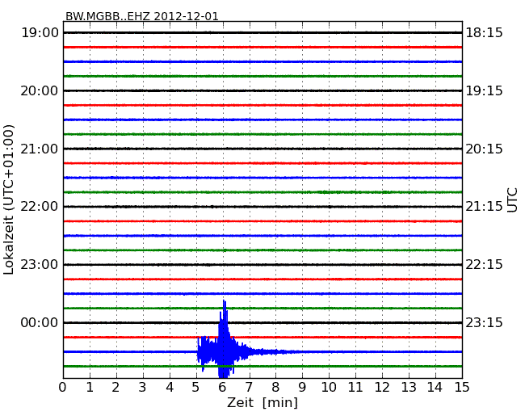The width and height of the screenshot is (525, 420).
Task: Click the Lokalzeit (UTC+01:00) axis label
Action: tap(9, 199)
